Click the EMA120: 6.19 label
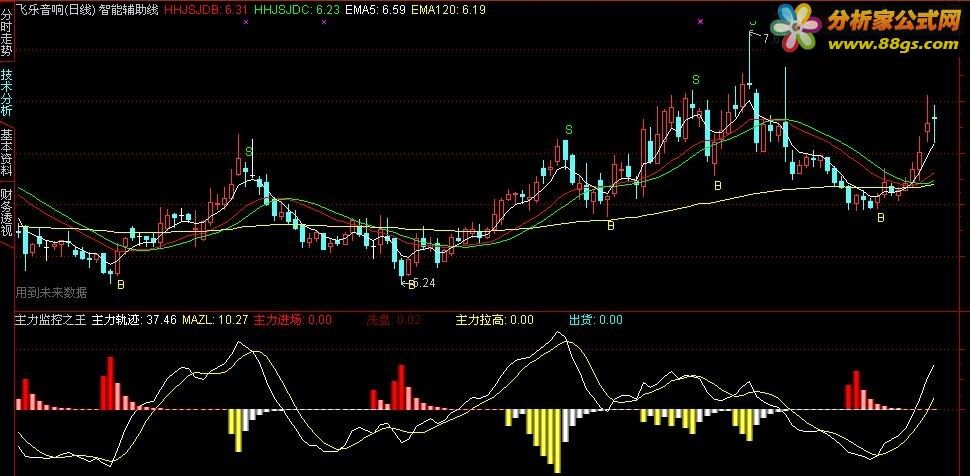The width and height of the screenshot is (970, 476). pos(449,10)
